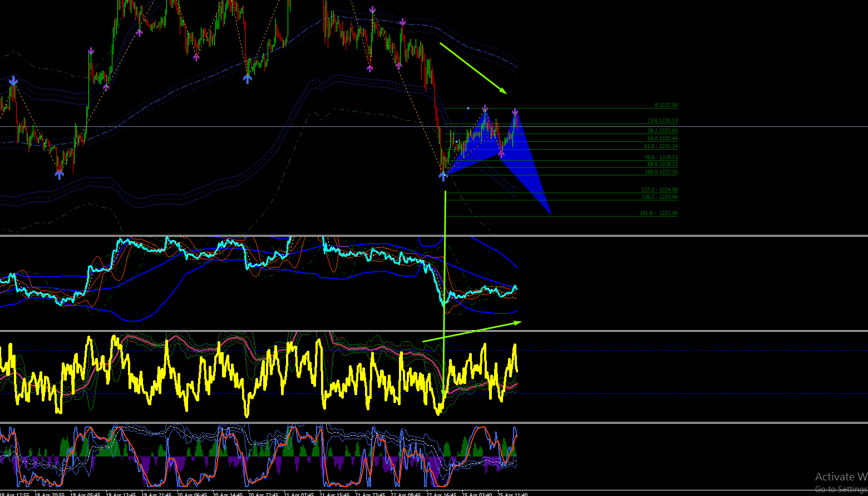The height and width of the screenshot is (496, 868).
Task: Select the 138.2 - 1223.46 extension label
Action: (660, 197)
